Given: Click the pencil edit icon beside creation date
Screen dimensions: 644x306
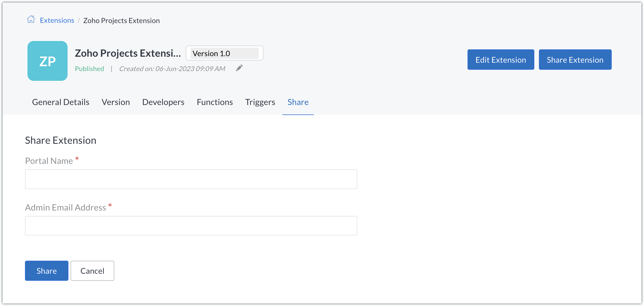Looking at the screenshot, I should 239,68.
